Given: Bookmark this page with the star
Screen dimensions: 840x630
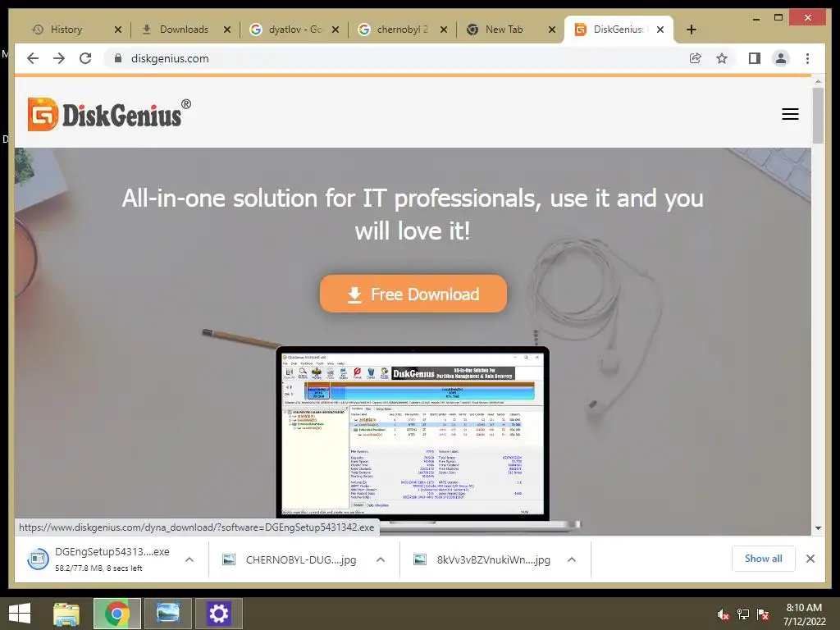Looking at the screenshot, I should point(722,58).
